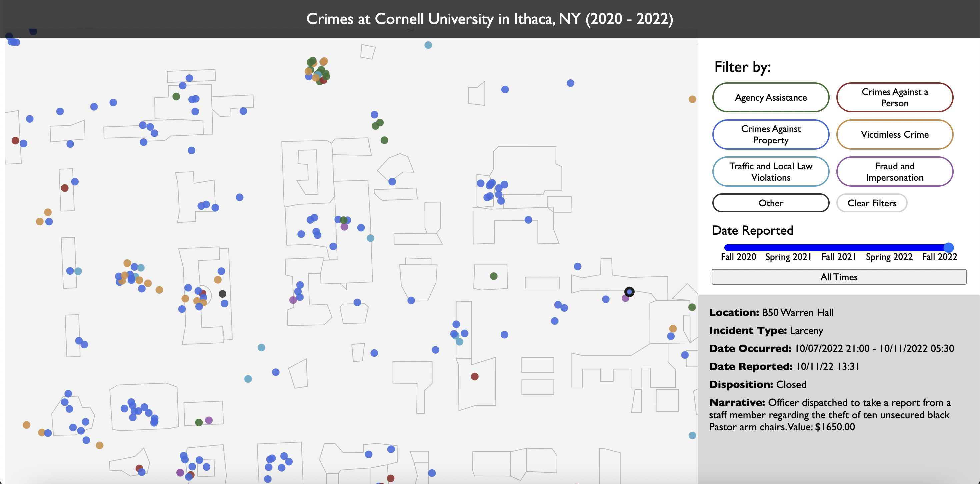Click the Clear Filters button

tap(872, 203)
